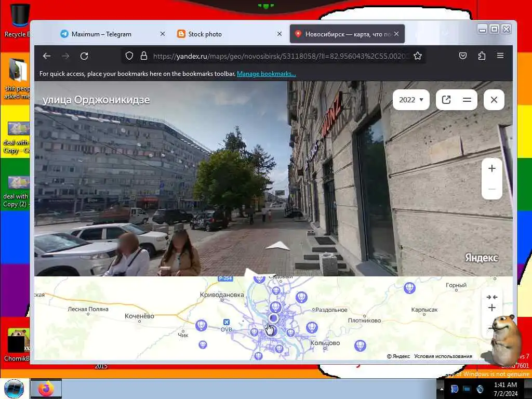Close the Stock photo tab
532x399 pixels.
[x=279, y=34]
